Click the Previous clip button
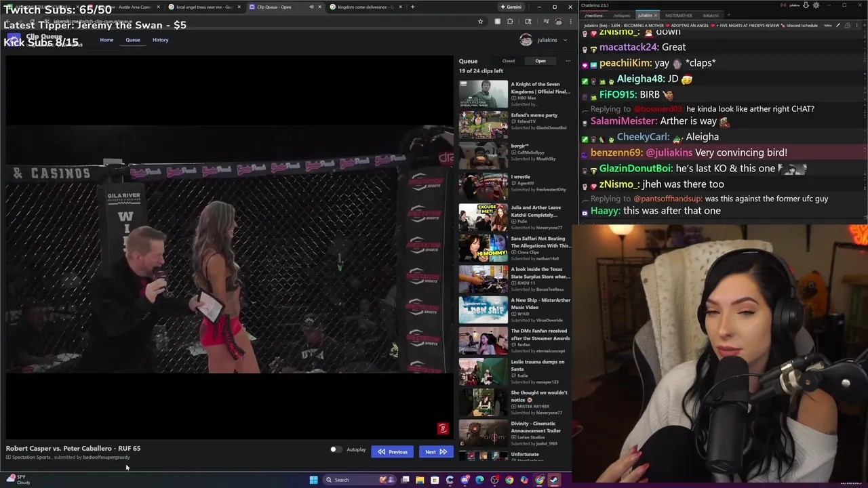The image size is (868, 488). click(392, 452)
